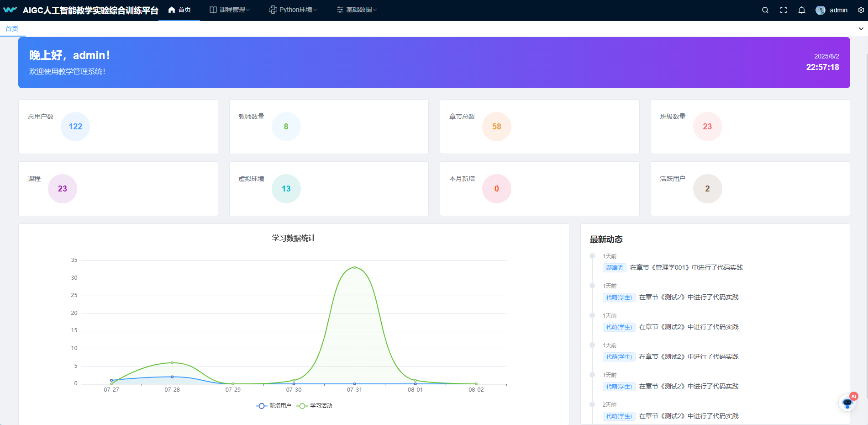Open the 基础数据 dropdown menu
The width and height of the screenshot is (868, 425).
click(357, 10)
